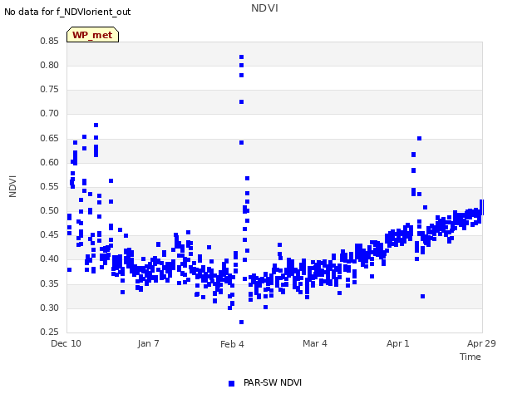
Task: Click the 0.75 y-axis tick label
Action: coord(50,89)
